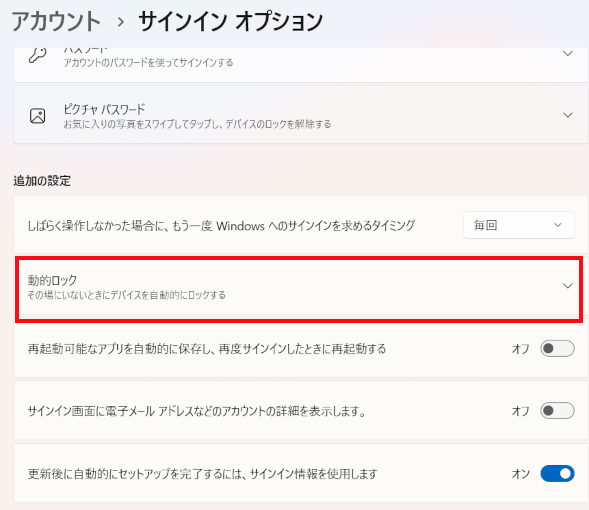This screenshot has width=589, height=510.
Task: Open the 毎回 sign-in timing dropdown
Action: click(x=519, y=225)
